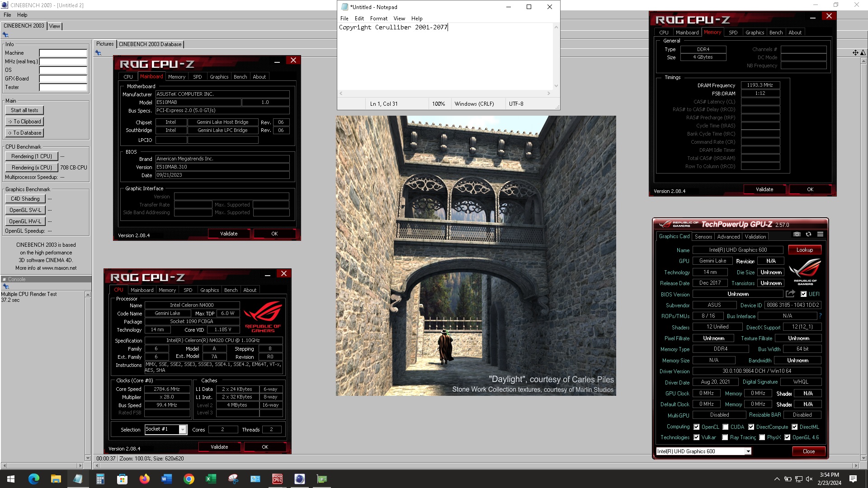
Task: Open the Notepad Format menu
Action: point(378,19)
